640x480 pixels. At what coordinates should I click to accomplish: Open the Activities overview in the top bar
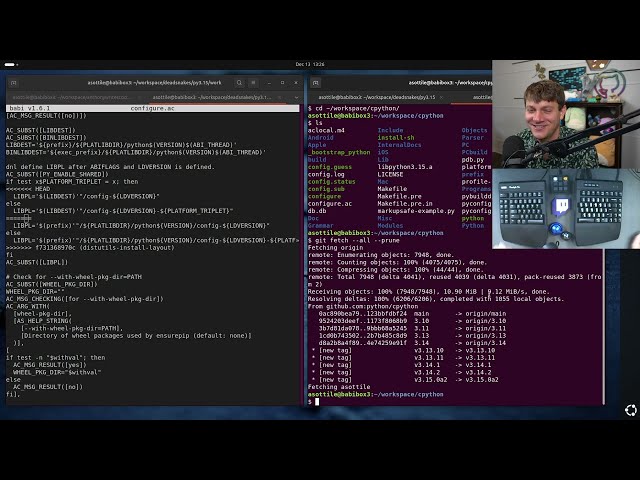tap(11, 64)
